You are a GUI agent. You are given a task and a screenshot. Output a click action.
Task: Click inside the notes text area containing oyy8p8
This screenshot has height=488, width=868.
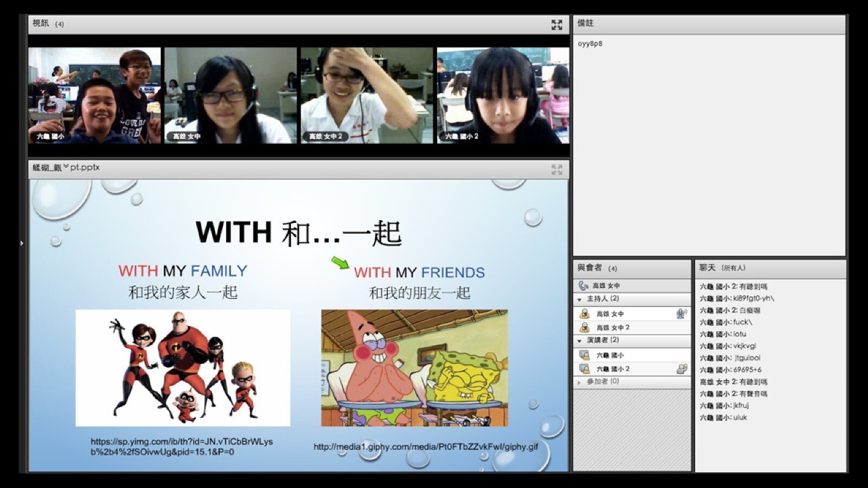[x=709, y=145]
